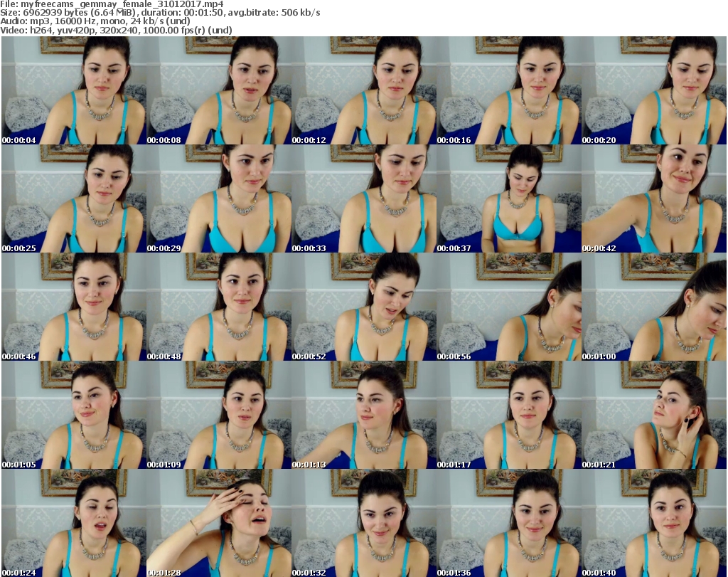
Task: Select the frame stamped 00:01:36
Action: (x=509, y=523)
